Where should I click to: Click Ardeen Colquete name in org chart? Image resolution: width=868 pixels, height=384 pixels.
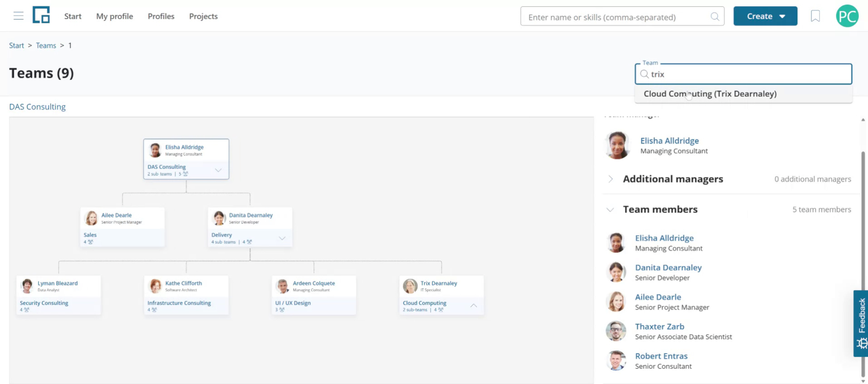[x=313, y=283]
